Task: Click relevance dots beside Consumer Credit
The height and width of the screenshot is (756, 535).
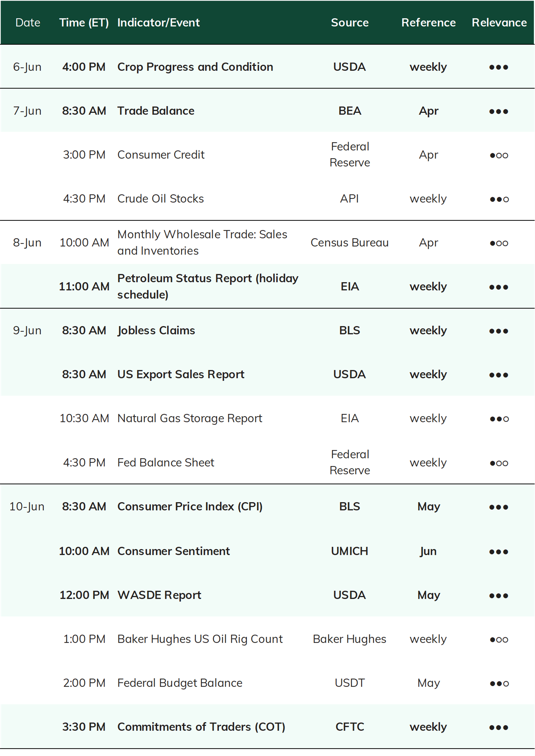Action: click(499, 155)
